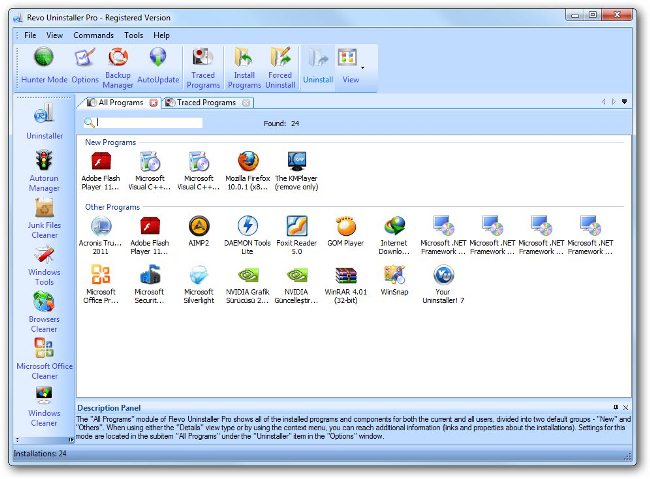Screen dimensions: 650x479
Task: Open Autorun Manager in sidebar
Action: pos(44,170)
